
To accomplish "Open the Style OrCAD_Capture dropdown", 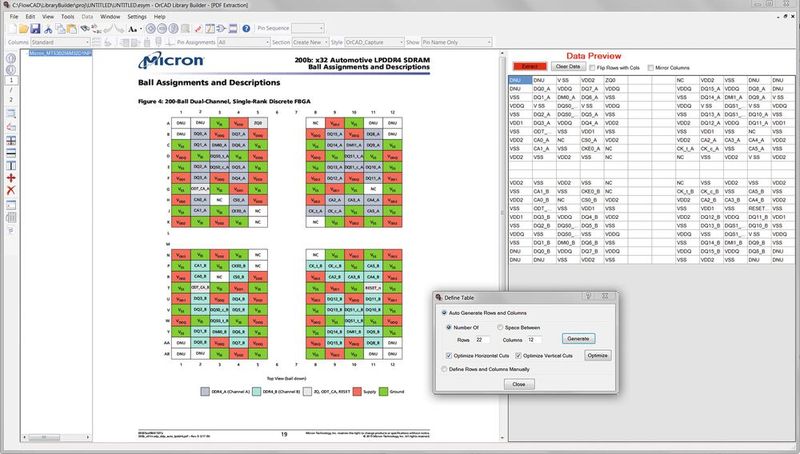I will [374, 42].
